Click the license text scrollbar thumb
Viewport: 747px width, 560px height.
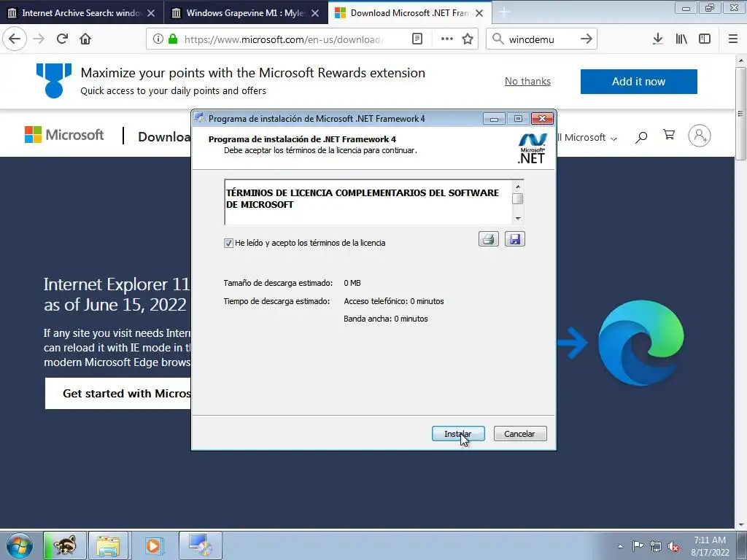(x=518, y=199)
